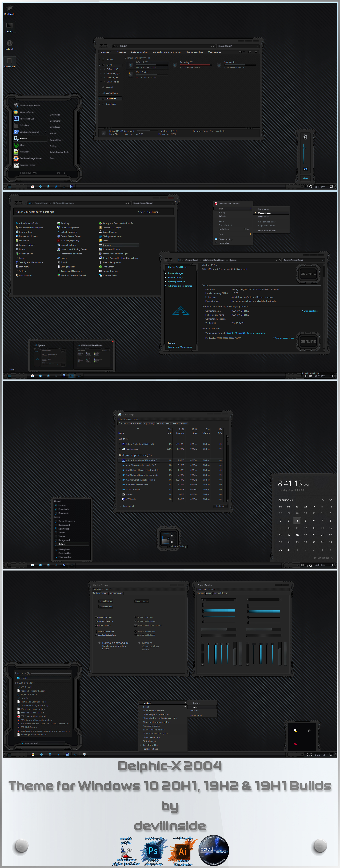
Task: Choose Large icons in View submenu
Action: [x=271, y=209]
